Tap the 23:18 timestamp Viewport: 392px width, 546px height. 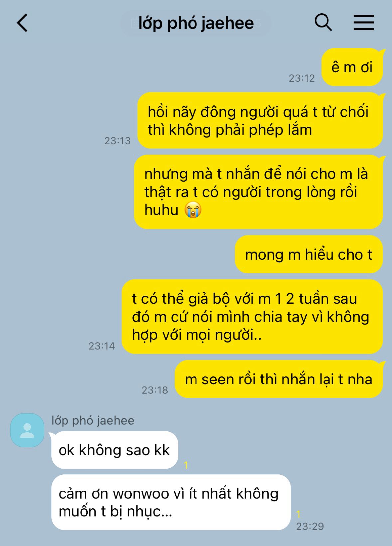click(155, 390)
